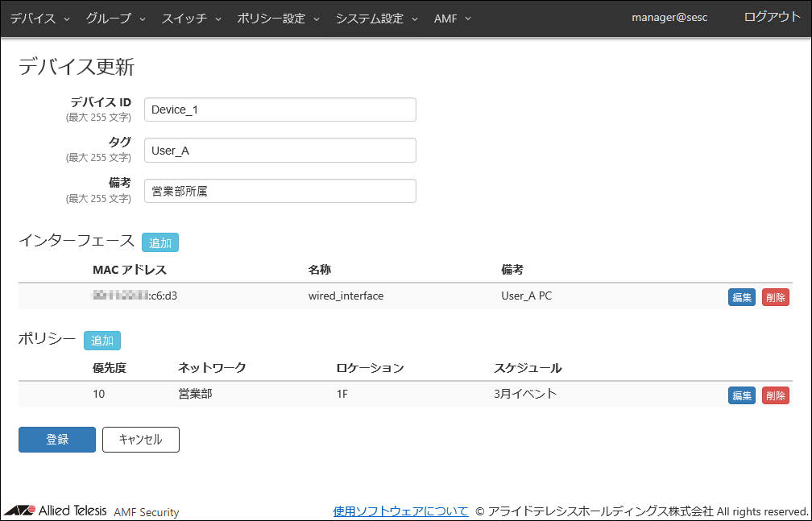This screenshot has height=521, width=812.
Task: Add a new policy with 追加 button
Action: coord(101,341)
